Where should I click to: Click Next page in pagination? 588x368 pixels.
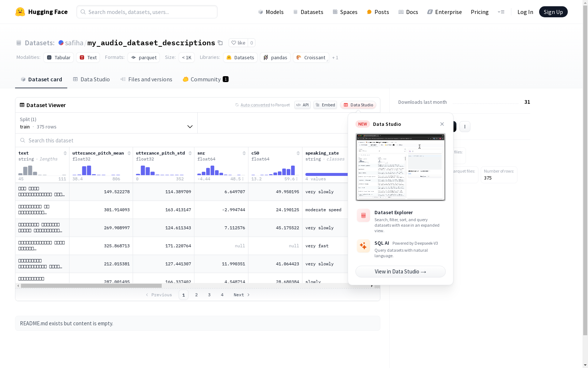pyautogui.click(x=242, y=295)
